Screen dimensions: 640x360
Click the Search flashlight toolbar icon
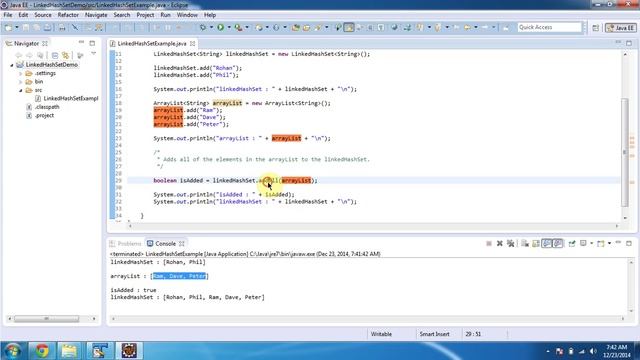click(317, 27)
